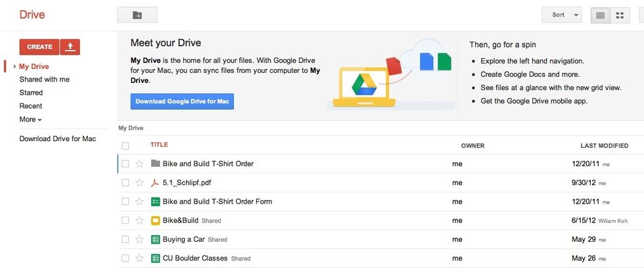Click the new folder icon button
Viewport: 644px width, 268px height.
coord(137,14)
